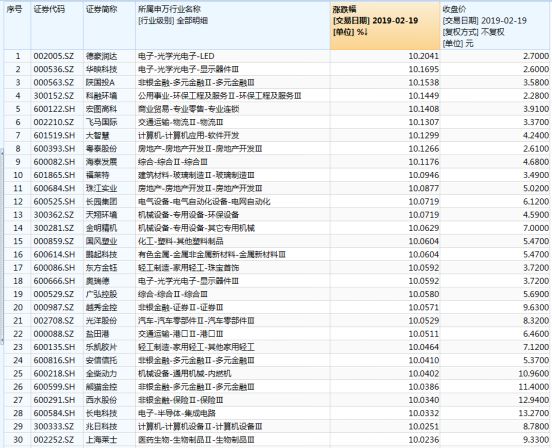The height and width of the screenshot is (448, 552).
Task: Select stock code 600816.SH
Action: (55, 360)
